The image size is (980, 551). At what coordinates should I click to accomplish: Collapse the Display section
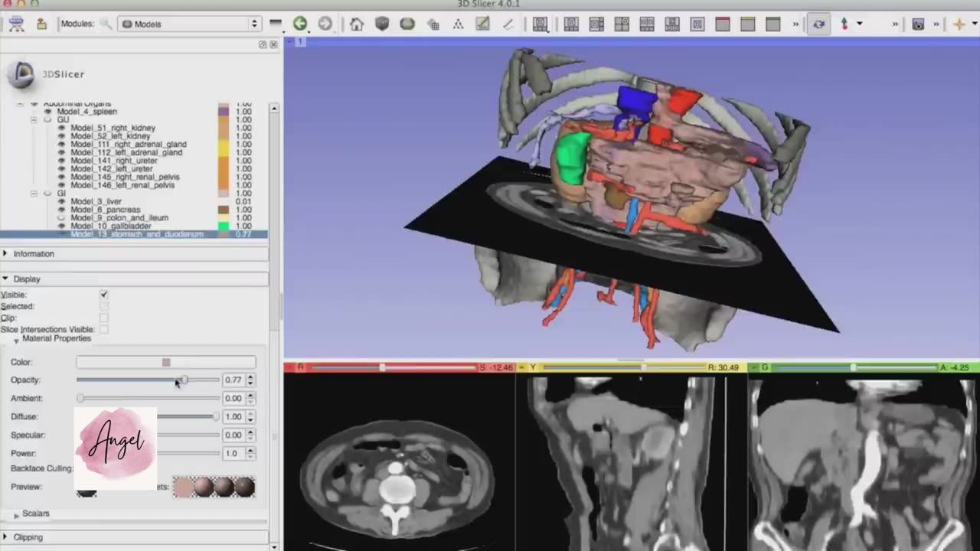coord(135,279)
